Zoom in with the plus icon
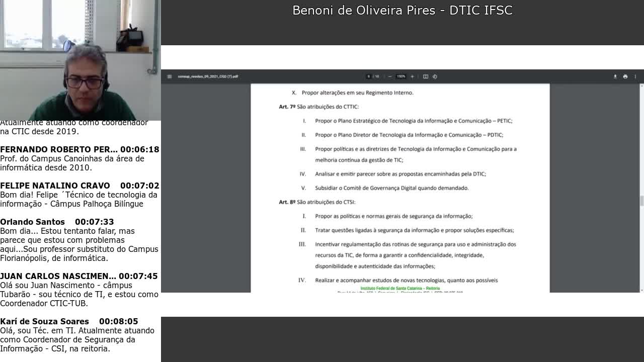The width and height of the screenshot is (644, 362). [412, 76]
